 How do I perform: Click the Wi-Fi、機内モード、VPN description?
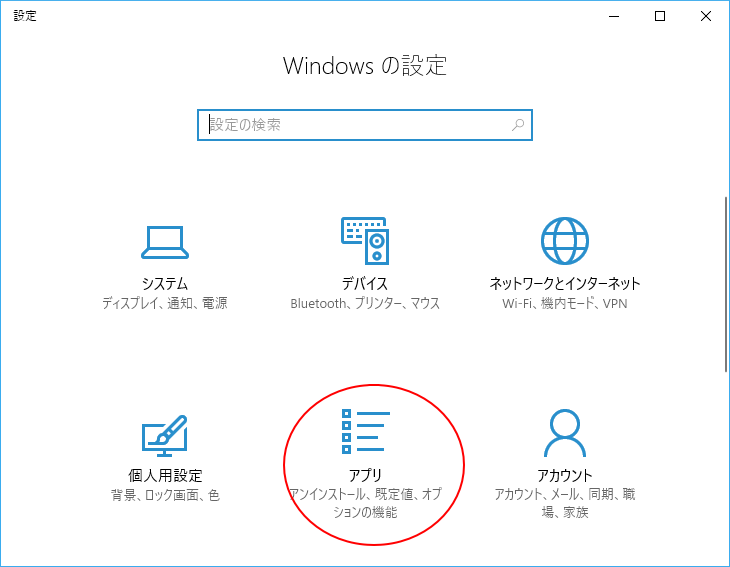pyautogui.click(x=565, y=304)
